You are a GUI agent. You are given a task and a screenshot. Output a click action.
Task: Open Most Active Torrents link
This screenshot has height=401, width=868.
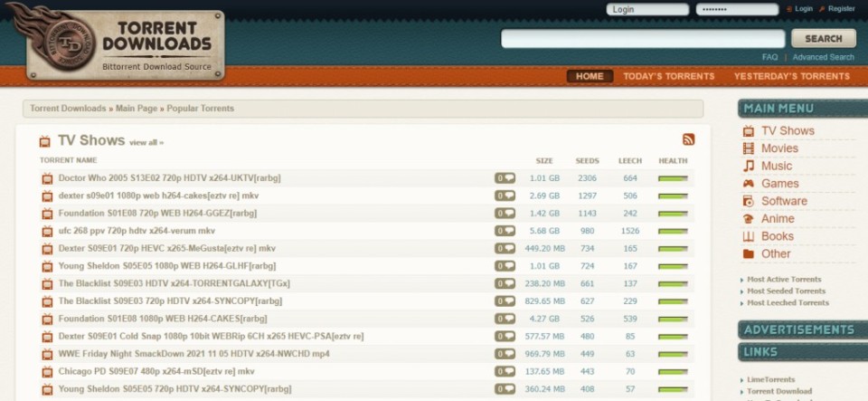[x=784, y=280]
